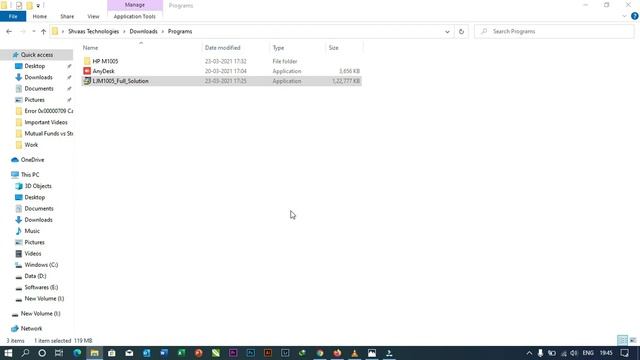Open the Work folder in Quick access
The width and height of the screenshot is (640, 360).
click(31, 145)
